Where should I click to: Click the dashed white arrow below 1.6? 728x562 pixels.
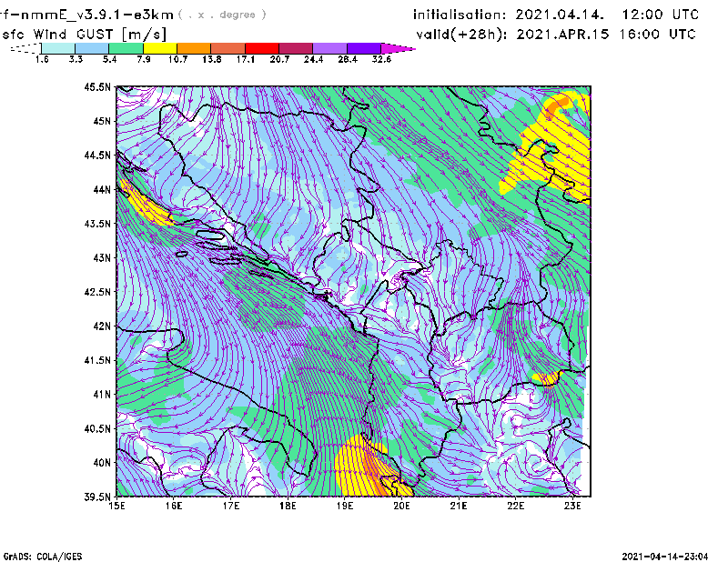click(x=25, y=48)
